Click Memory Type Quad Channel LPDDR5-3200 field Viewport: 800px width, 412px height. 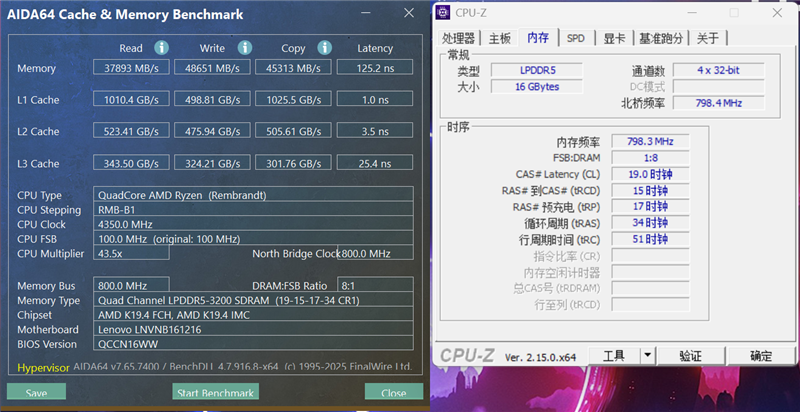point(253,300)
